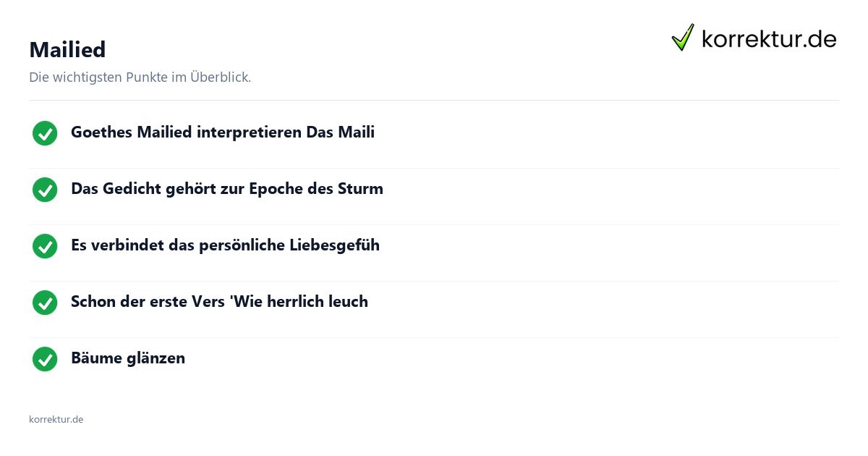
Task: Click the green check icon beside Schon der erste Vers
Action: 45,303
